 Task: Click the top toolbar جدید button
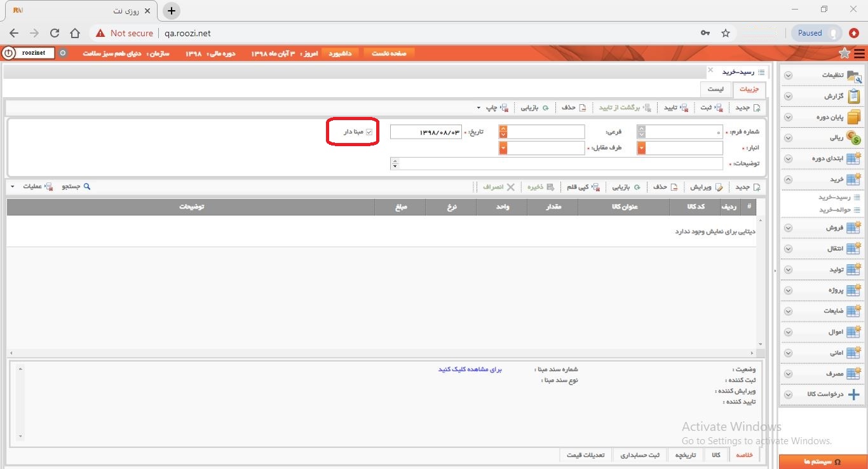click(748, 107)
